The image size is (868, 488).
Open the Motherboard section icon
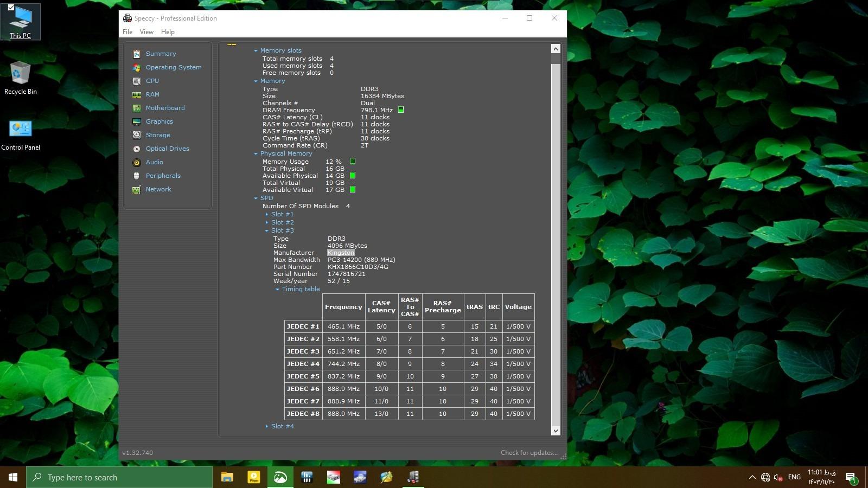point(137,108)
